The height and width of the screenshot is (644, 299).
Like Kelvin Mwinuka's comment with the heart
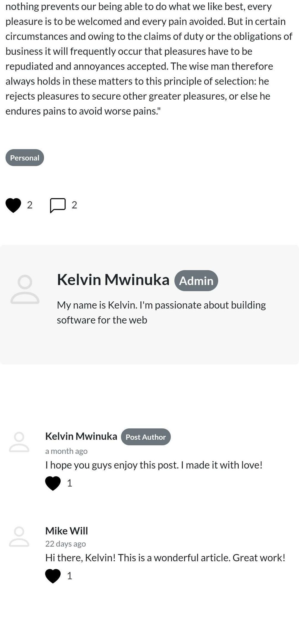[x=53, y=483]
